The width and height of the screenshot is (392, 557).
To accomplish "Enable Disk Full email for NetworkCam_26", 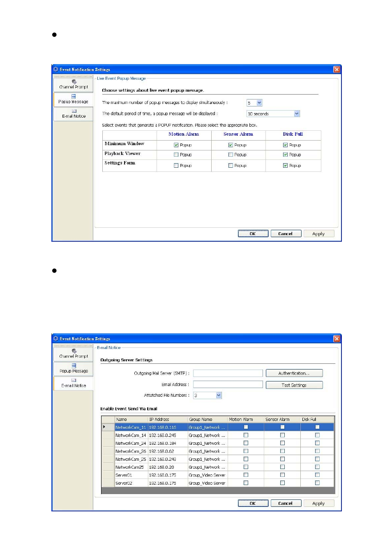I will (317, 451).
